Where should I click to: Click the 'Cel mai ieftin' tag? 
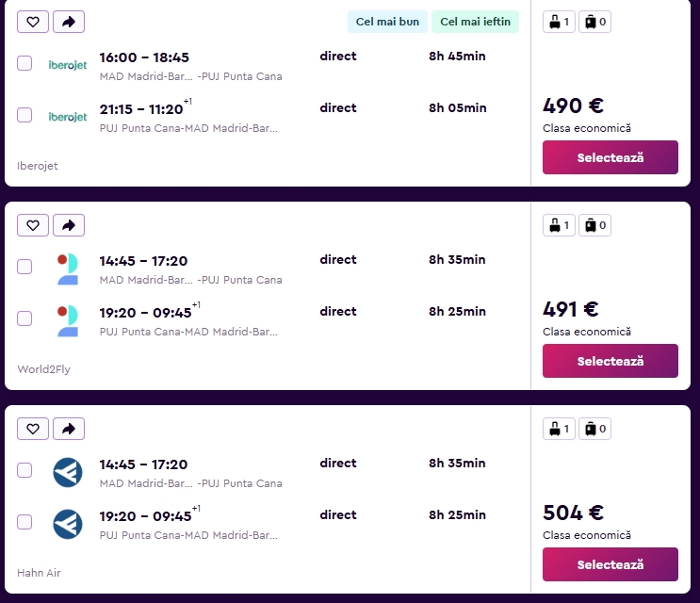coord(475,22)
